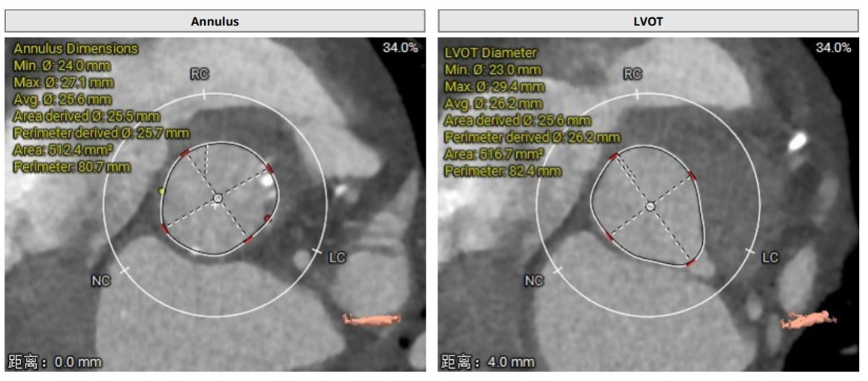Image resolution: width=868 pixels, height=381 pixels.
Task: Click LVOT Perimeter derived Ø: 26.2 mm
Action: (x=533, y=137)
